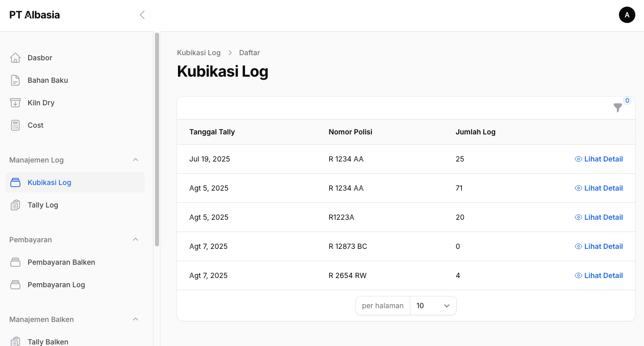Collapse the Pembayaran section group

click(x=136, y=240)
